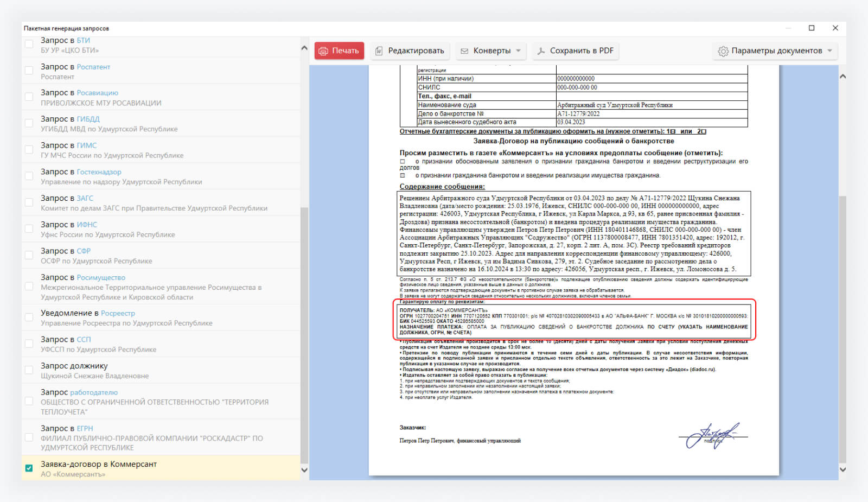Click text УГИБДД МВД по Удмуртской Республике
868x502 pixels.
[x=109, y=129]
